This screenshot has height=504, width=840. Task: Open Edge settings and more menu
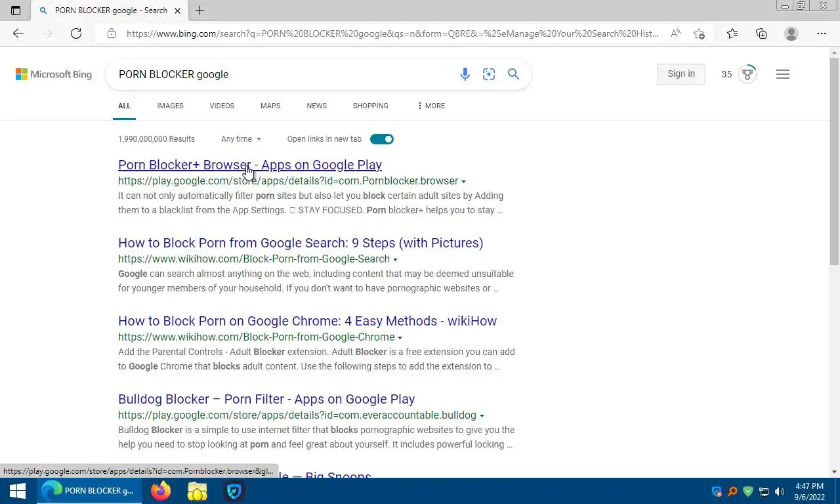[x=822, y=33]
